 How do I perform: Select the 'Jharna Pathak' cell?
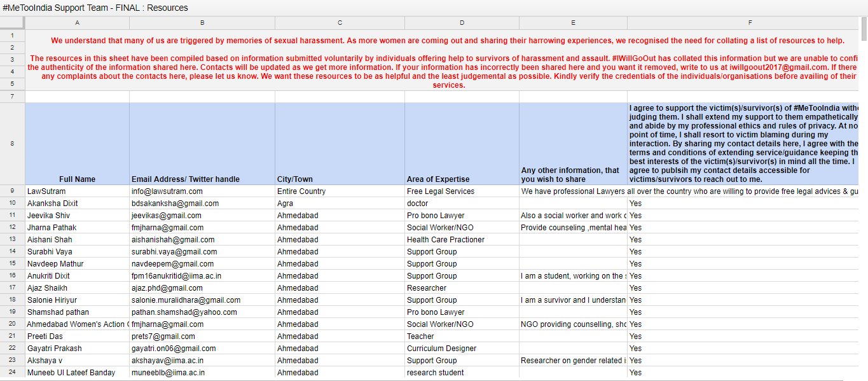(77, 227)
